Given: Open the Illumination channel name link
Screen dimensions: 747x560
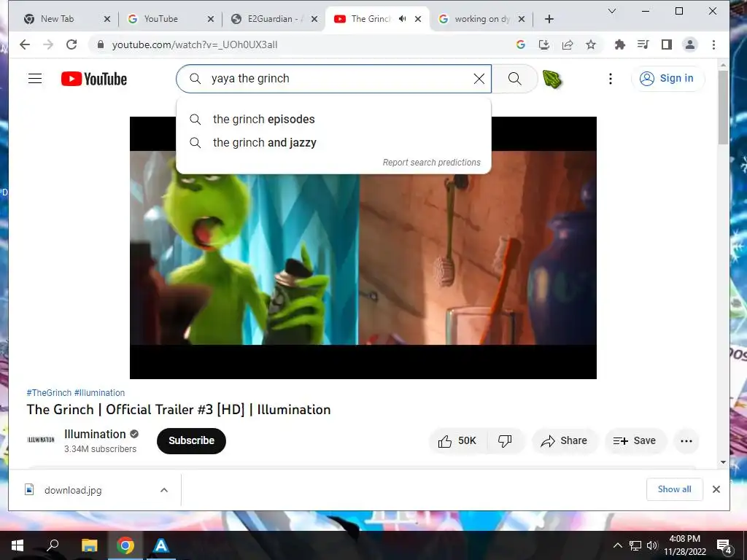Looking at the screenshot, I should click(x=95, y=435).
